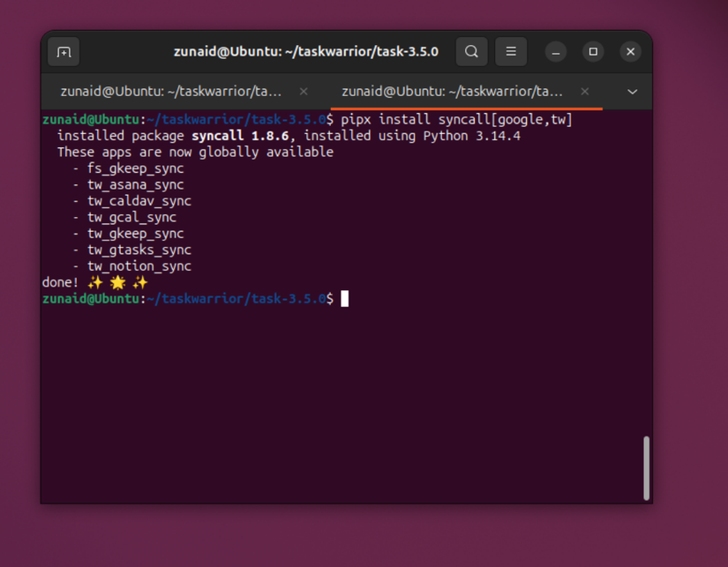Click the tw_gkeep_sync entry
This screenshot has width=728, height=567.
coord(136,234)
